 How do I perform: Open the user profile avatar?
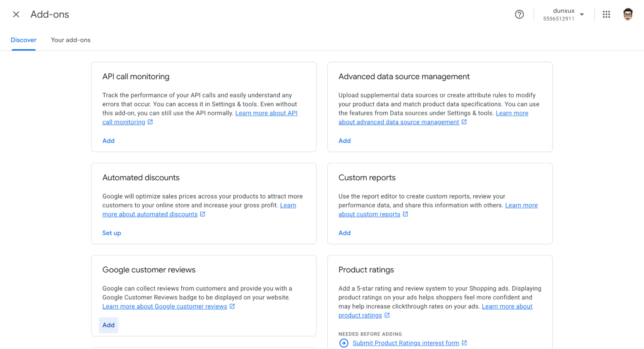(x=628, y=14)
